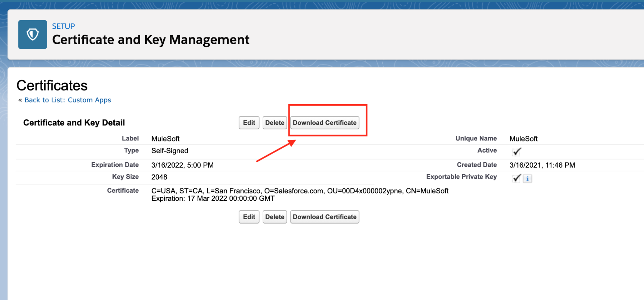
Task: Click the shield Setup icon
Action: pyautogui.click(x=33, y=35)
